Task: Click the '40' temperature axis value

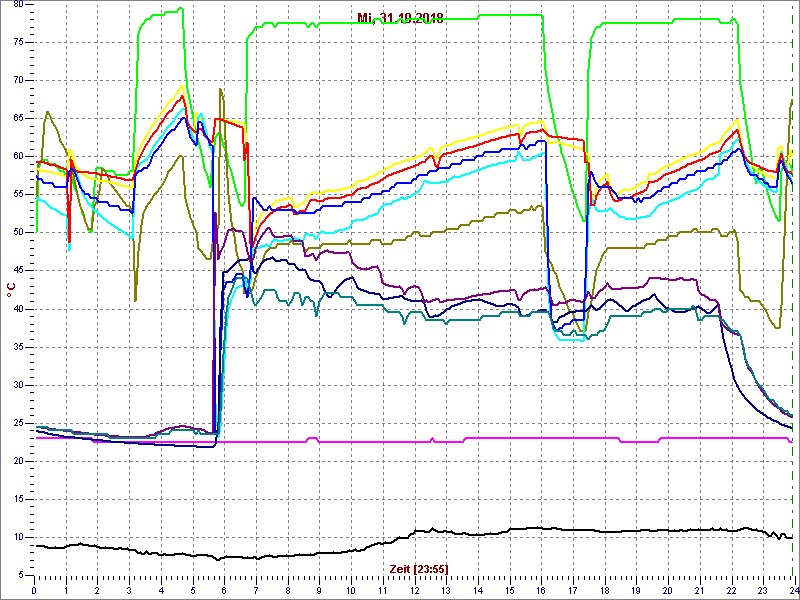Action: click(x=19, y=309)
